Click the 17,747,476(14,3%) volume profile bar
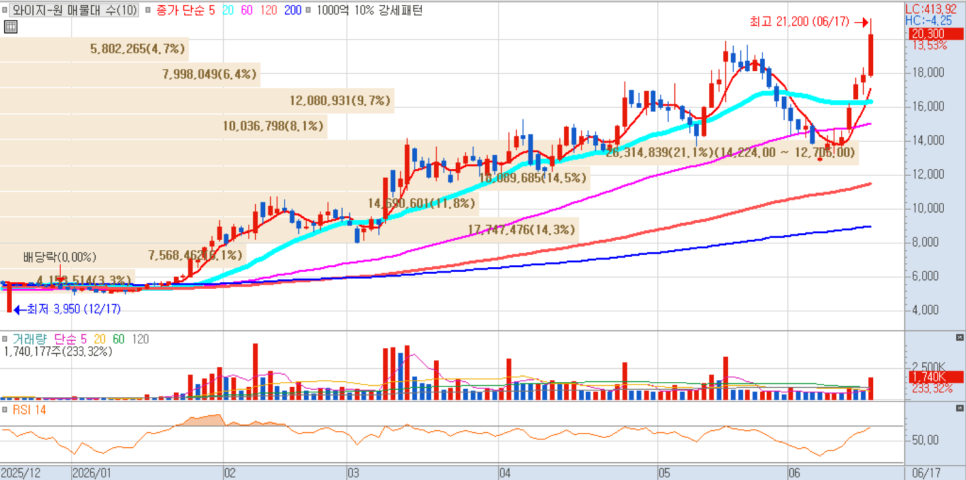The height and width of the screenshot is (480, 966). pos(290,230)
